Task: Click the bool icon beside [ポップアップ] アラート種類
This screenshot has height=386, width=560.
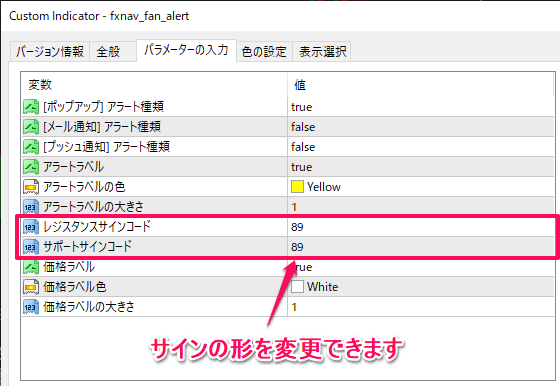Action: [31, 107]
